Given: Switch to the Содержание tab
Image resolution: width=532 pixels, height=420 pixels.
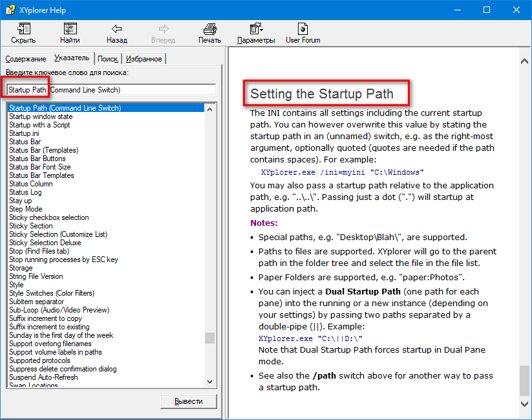Looking at the screenshot, I should 26,59.
